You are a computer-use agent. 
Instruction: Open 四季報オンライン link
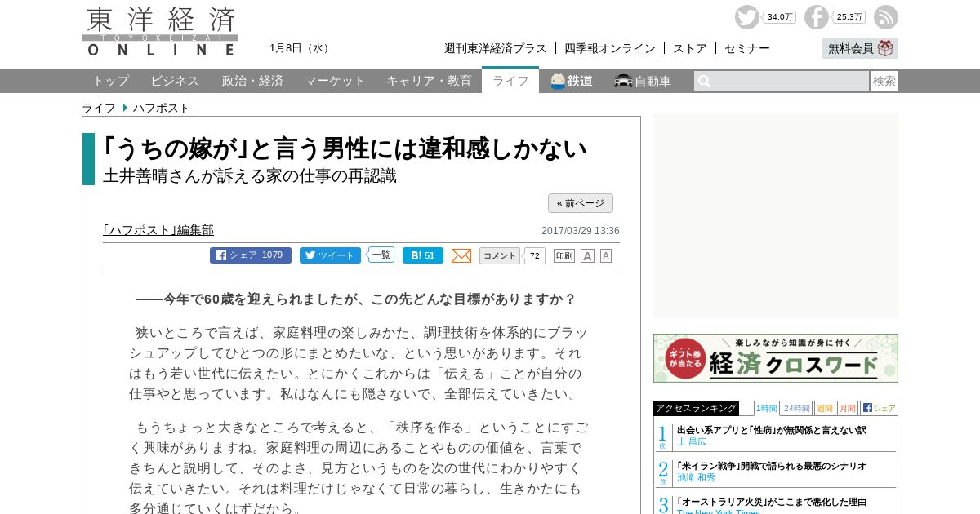[610, 48]
